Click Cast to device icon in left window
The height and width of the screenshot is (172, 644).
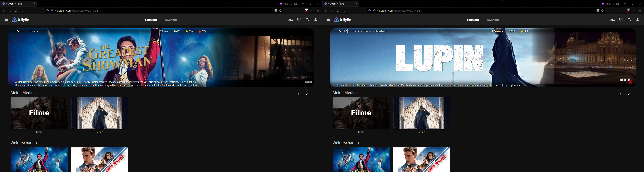pos(299,20)
